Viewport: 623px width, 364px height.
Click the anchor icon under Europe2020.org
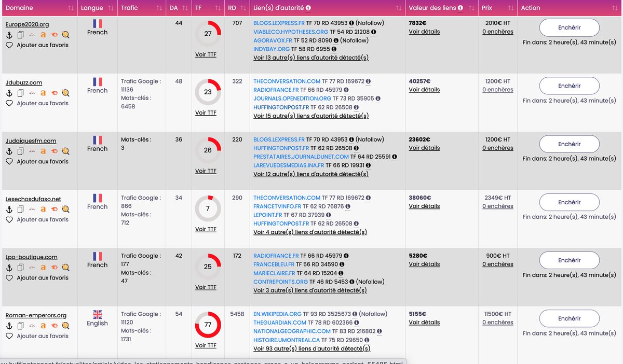pyautogui.click(x=9, y=35)
